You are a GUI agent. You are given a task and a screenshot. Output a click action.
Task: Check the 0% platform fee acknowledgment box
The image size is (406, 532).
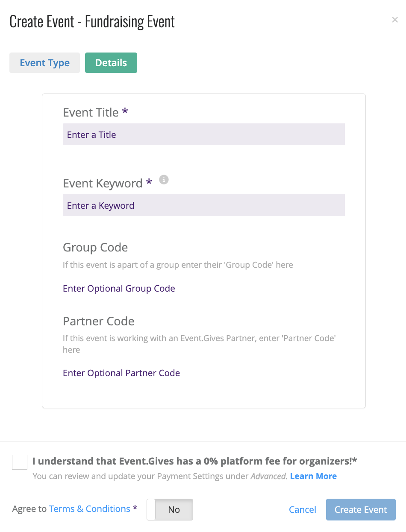(20, 462)
